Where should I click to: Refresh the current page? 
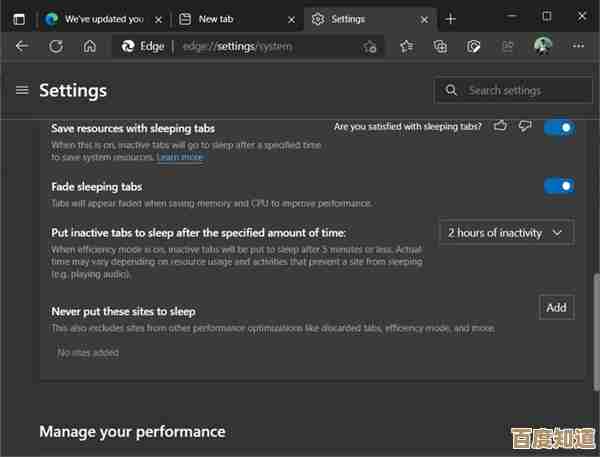point(56,46)
